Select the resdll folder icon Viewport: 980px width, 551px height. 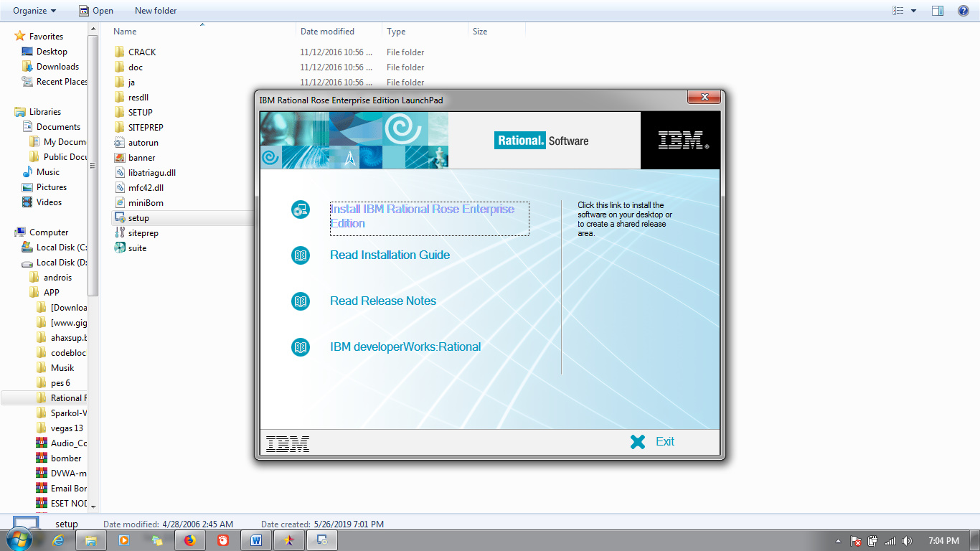point(120,98)
